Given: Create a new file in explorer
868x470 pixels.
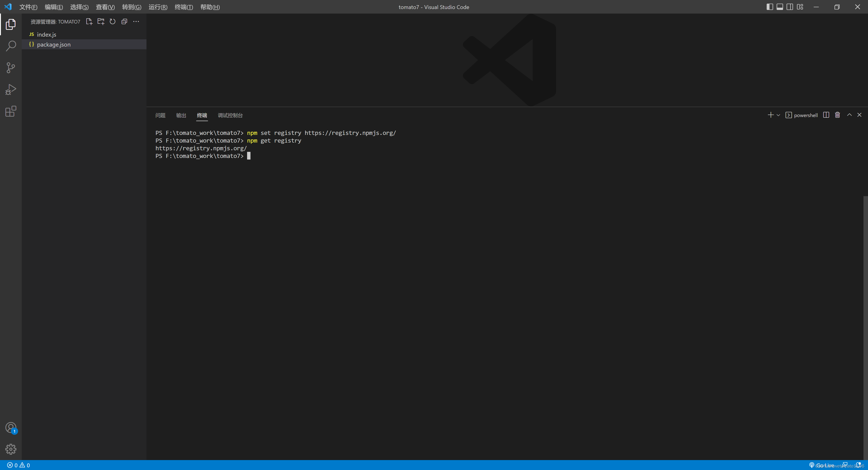Looking at the screenshot, I should [89, 21].
